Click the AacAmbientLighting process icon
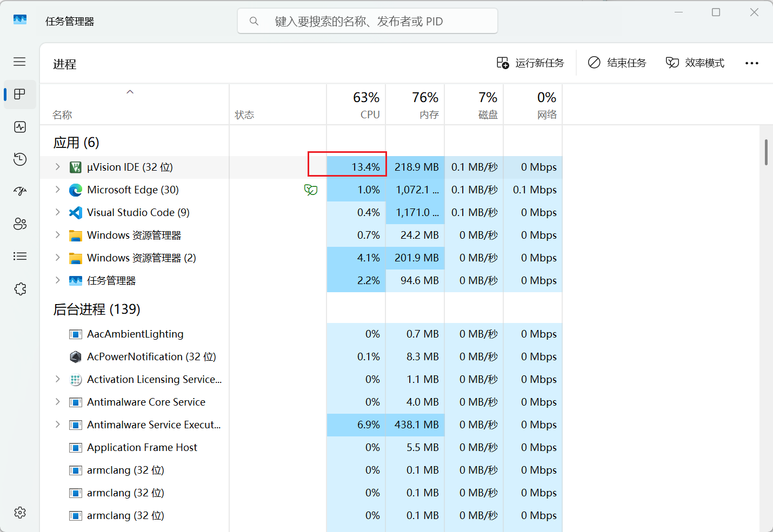 (x=76, y=334)
